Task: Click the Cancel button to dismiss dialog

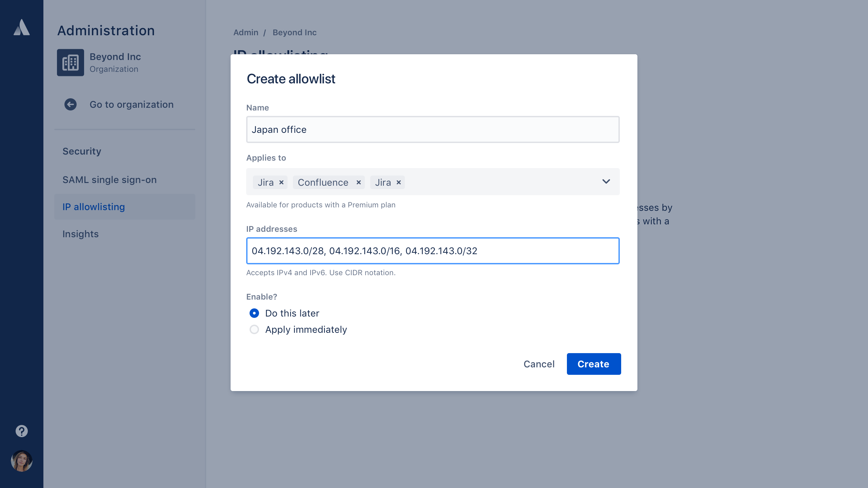Action: [x=539, y=364]
